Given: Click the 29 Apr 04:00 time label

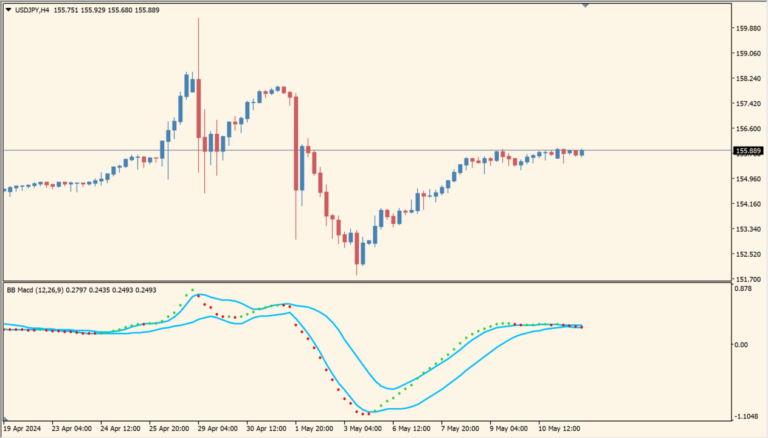Looking at the screenshot, I should click(219, 429).
